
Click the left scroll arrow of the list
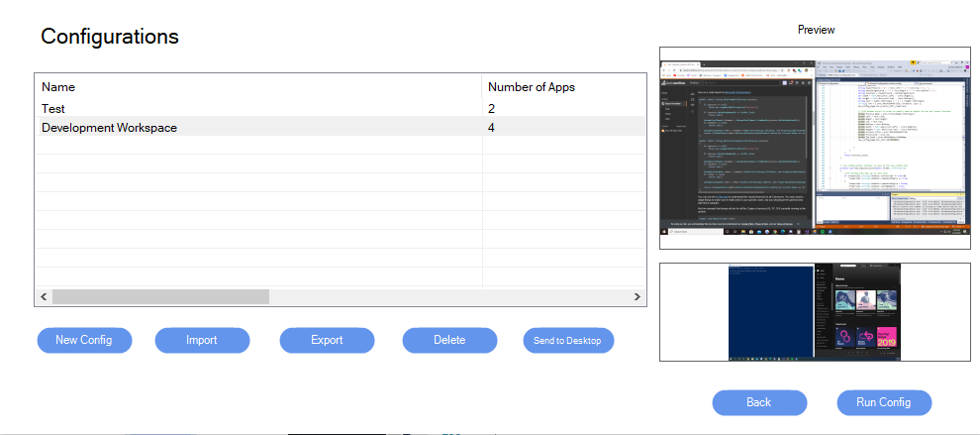(x=44, y=297)
